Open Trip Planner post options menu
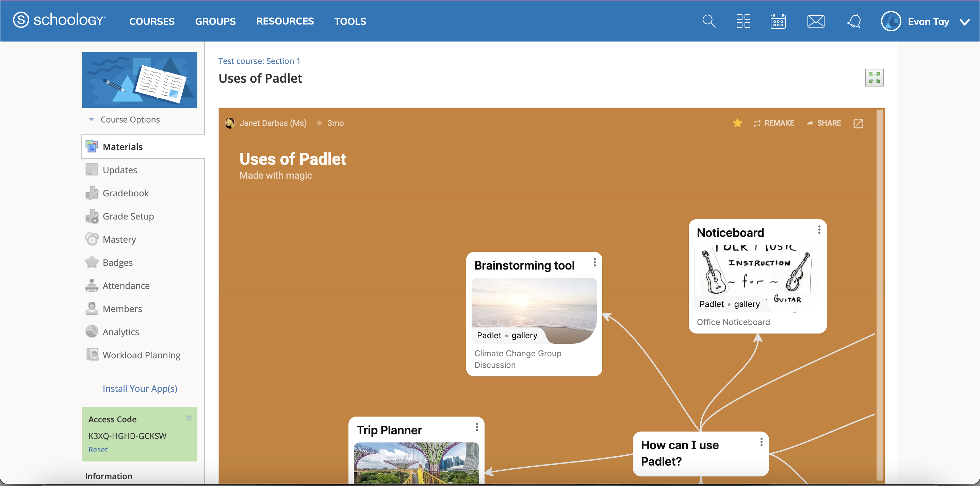The height and width of the screenshot is (486, 980). [476, 427]
